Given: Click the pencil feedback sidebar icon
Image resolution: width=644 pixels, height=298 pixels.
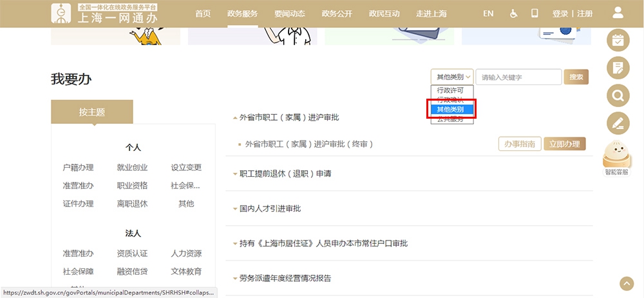Looking at the screenshot, I should pos(618,123).
